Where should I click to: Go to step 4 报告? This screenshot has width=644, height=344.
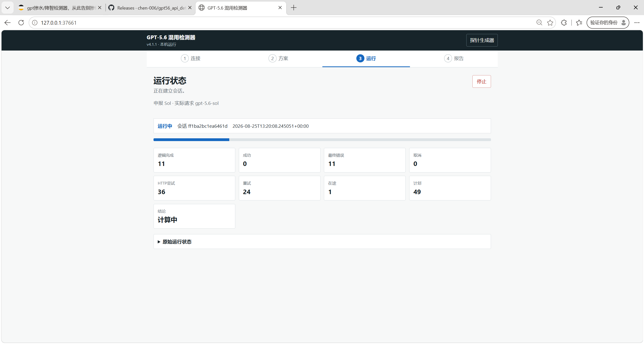(x=453, y=59)
